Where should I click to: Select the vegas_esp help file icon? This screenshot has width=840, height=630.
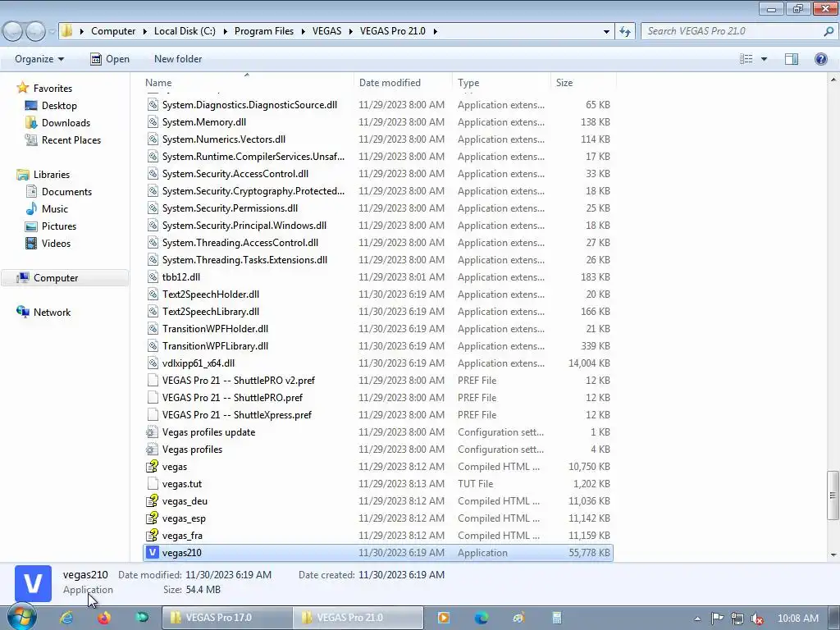(x=153, y=518)
